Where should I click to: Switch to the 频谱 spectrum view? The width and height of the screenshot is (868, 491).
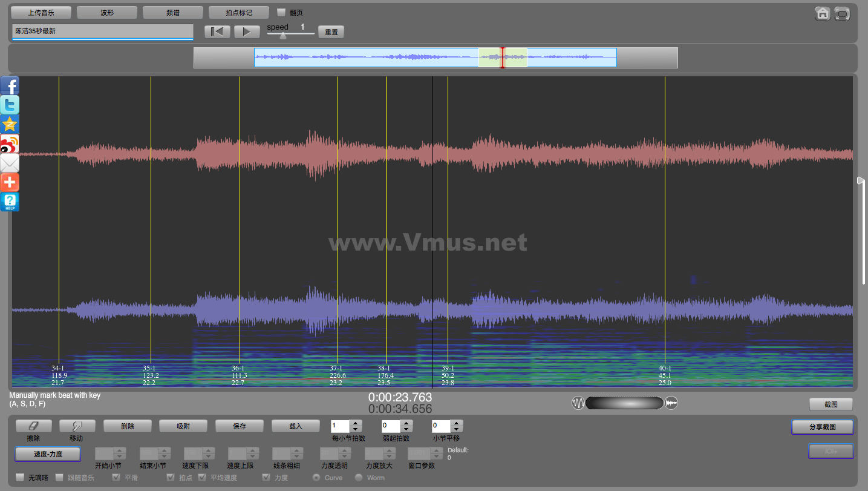click(x=172, y=12)
